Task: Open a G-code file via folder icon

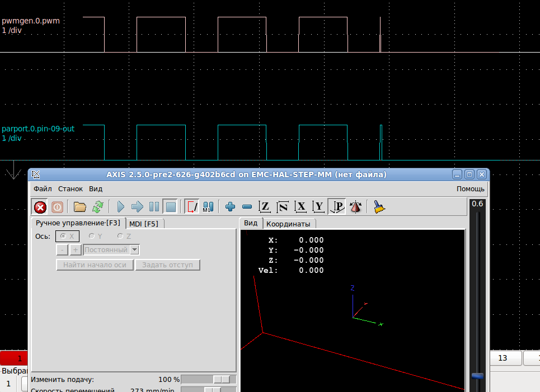Action: (x=80, y=207)
